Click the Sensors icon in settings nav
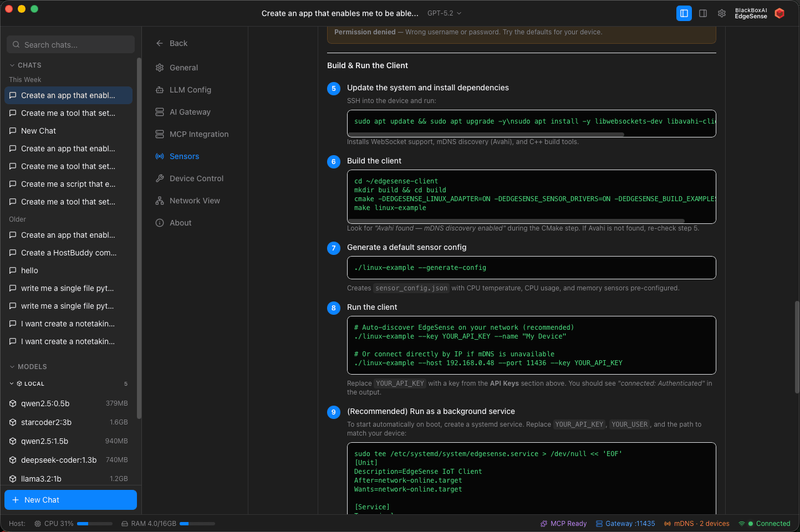Viewport: 800px width, 532px height. pos(159,156)
